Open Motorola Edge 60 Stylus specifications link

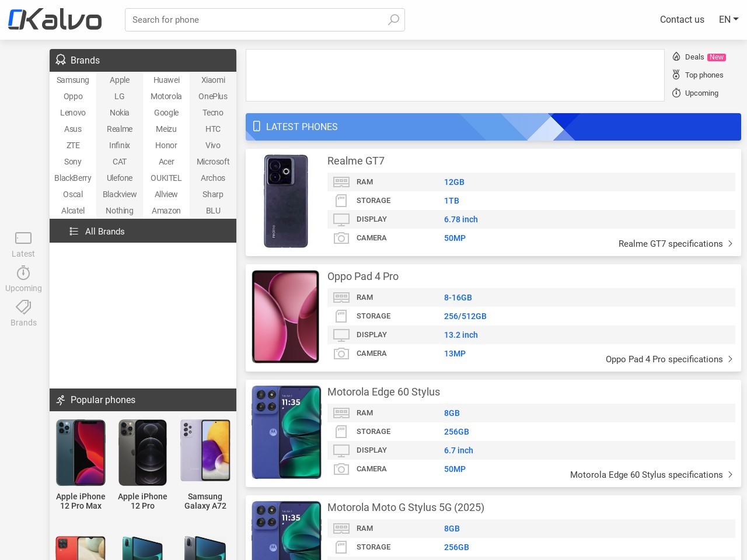pyautogui.click(x=646, y=475)
